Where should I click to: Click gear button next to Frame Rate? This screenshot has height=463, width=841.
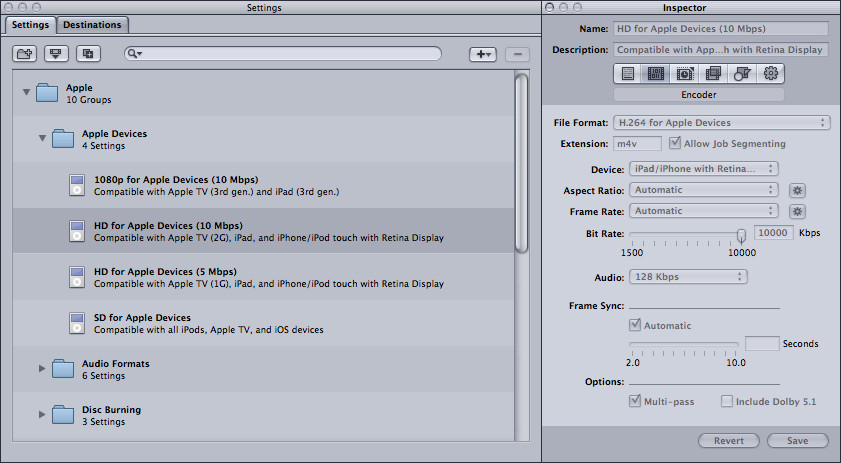point(798,211)
